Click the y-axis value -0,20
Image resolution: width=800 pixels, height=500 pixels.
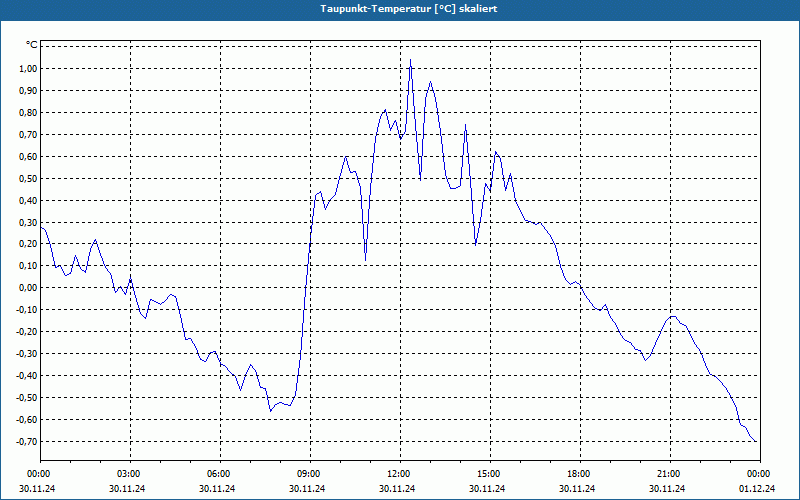click(27, 331)
